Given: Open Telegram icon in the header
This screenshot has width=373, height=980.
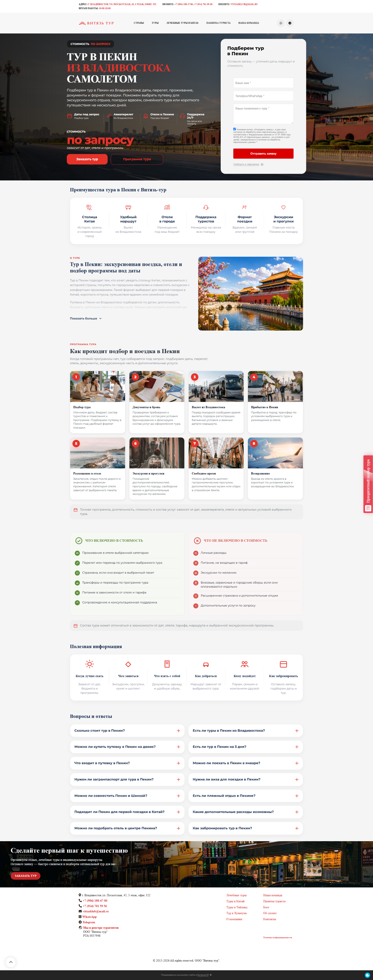Looking at the screenshot, I should tap(290, 23).
